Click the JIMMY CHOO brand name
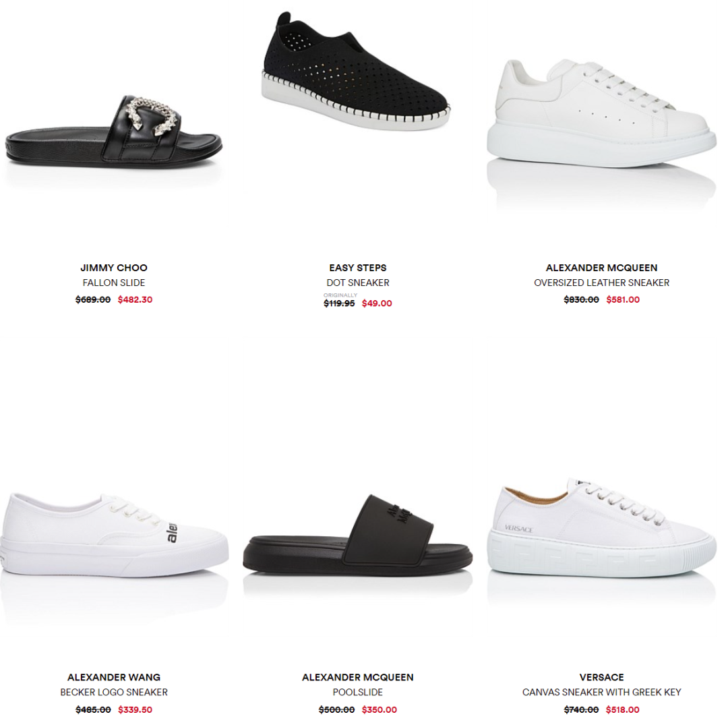728x727 pixels. click(x=114, y=268)
